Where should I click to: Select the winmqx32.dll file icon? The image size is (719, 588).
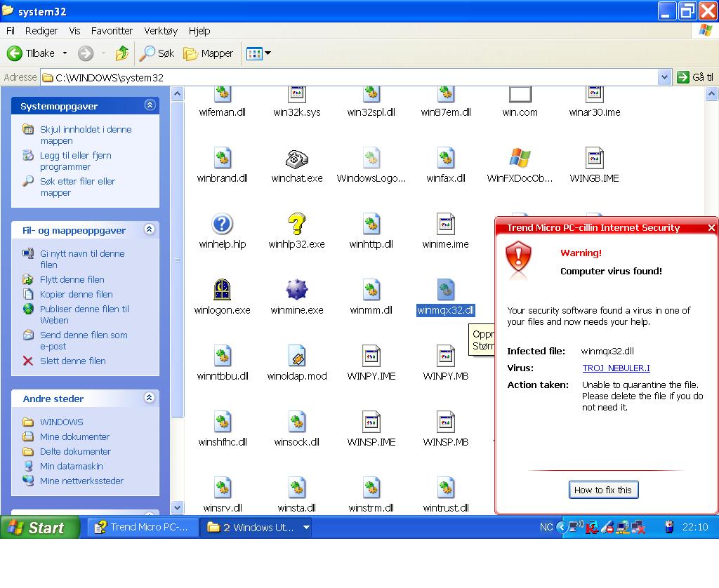pyautogui.click(x=445, y=290)
